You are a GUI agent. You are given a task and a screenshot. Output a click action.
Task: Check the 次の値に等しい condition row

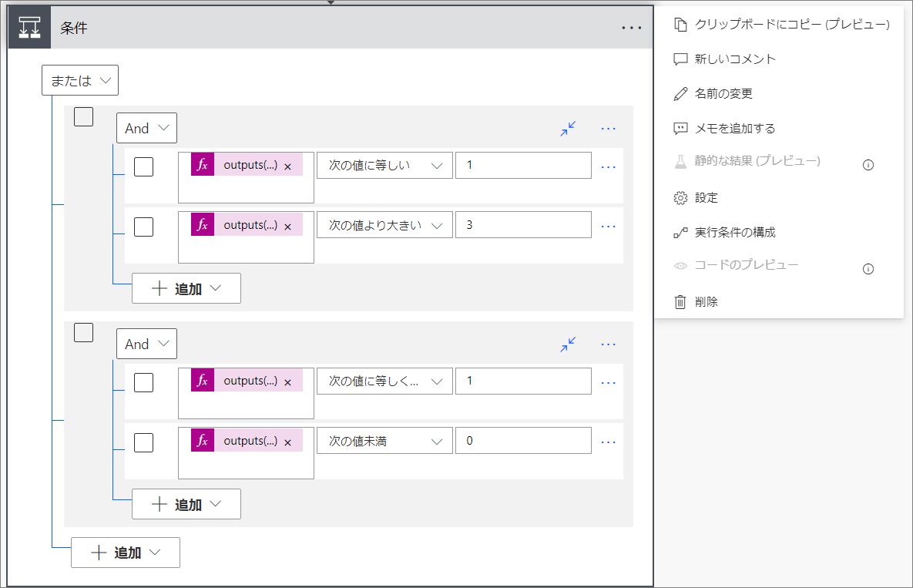(x=144, y=167)
